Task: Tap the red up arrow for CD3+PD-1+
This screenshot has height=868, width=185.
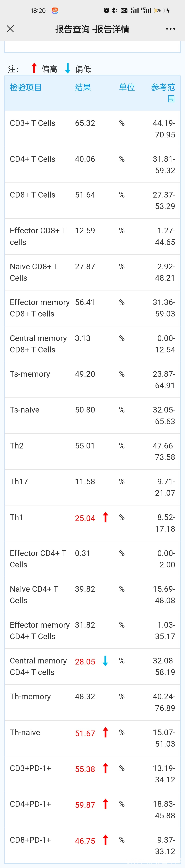Action: (x=106, y=768)
